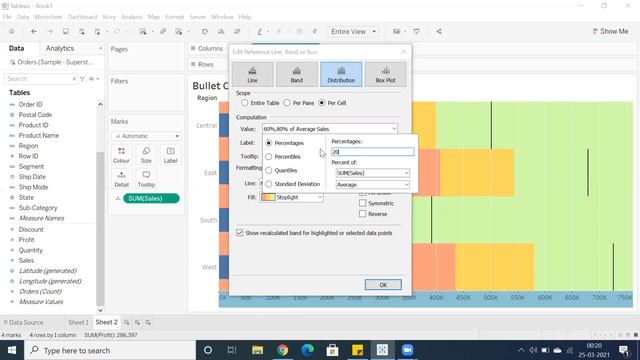
Task: Open File Explorer from the taskbar
Action: [x=258, y=350]
